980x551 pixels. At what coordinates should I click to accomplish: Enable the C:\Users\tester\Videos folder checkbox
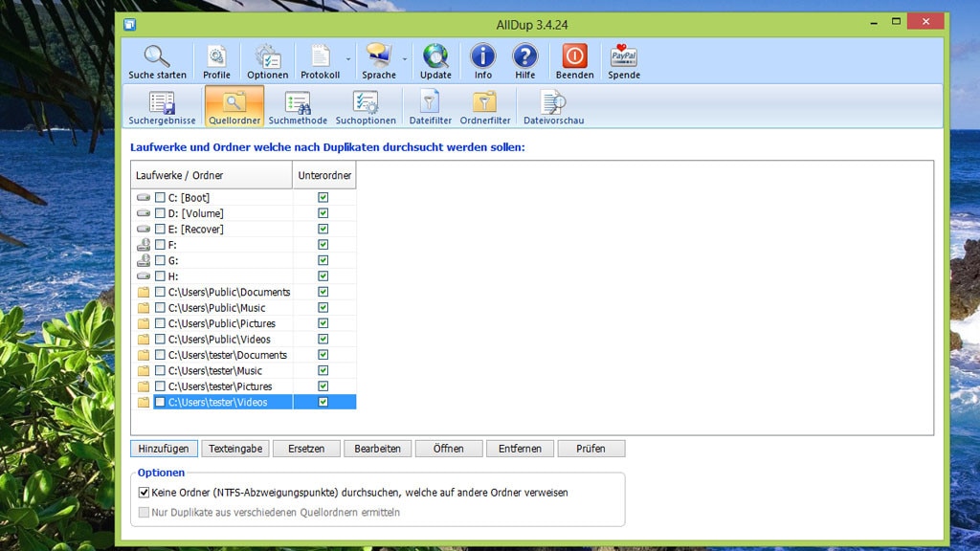tap(160, 403)
